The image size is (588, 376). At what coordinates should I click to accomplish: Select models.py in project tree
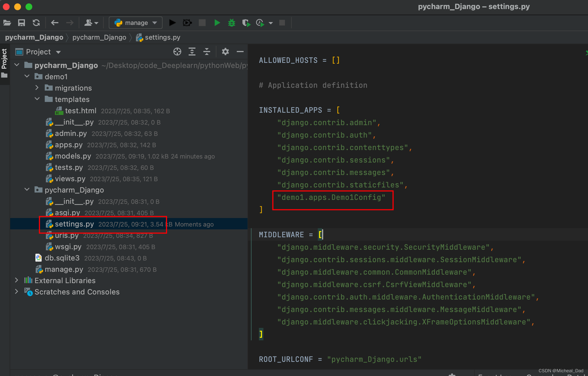(73, 156)
